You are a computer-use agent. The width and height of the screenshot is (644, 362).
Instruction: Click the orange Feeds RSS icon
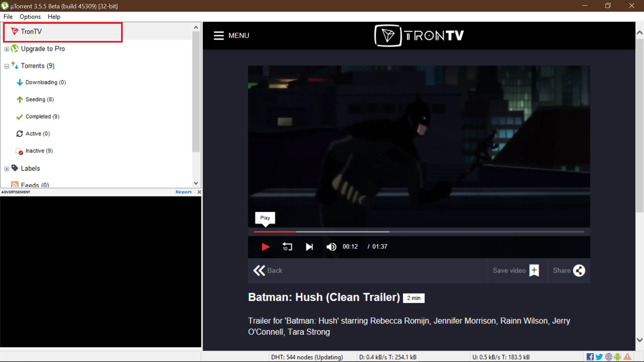pos(15,185)
